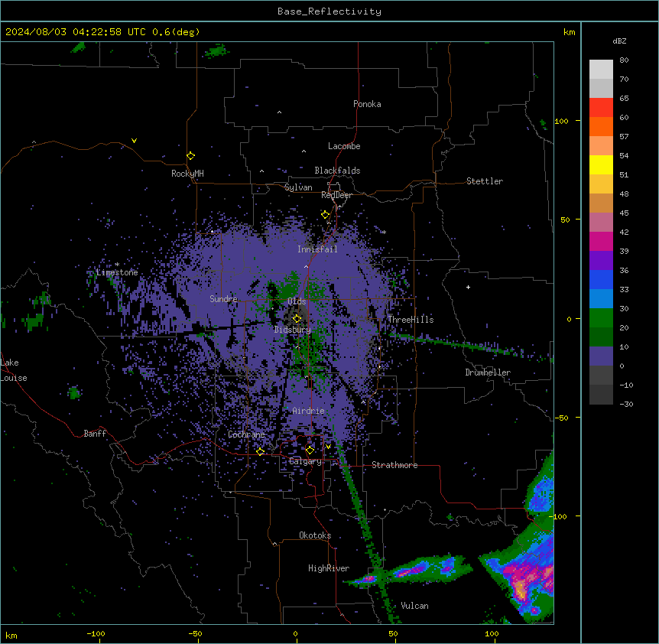Click the white asterisk east of Innisfail
Screen dimensions: 659x644
pos(384,232)
